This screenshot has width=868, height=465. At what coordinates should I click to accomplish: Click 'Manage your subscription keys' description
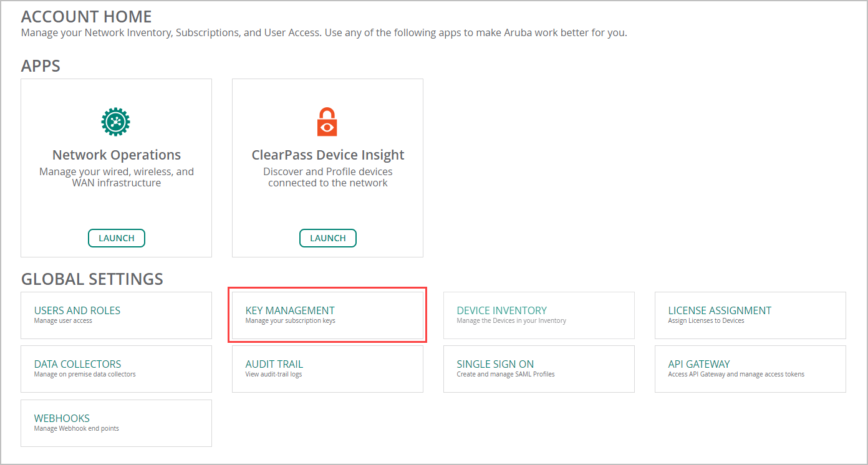pyautogui.click(x=291, y=321)
